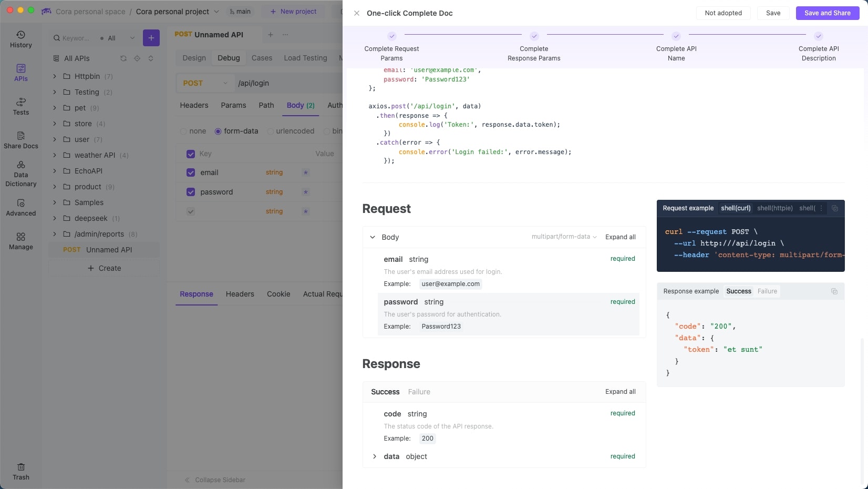868x489 pixels.
Task: Click the Not adopted button
Action: (724, 13)
